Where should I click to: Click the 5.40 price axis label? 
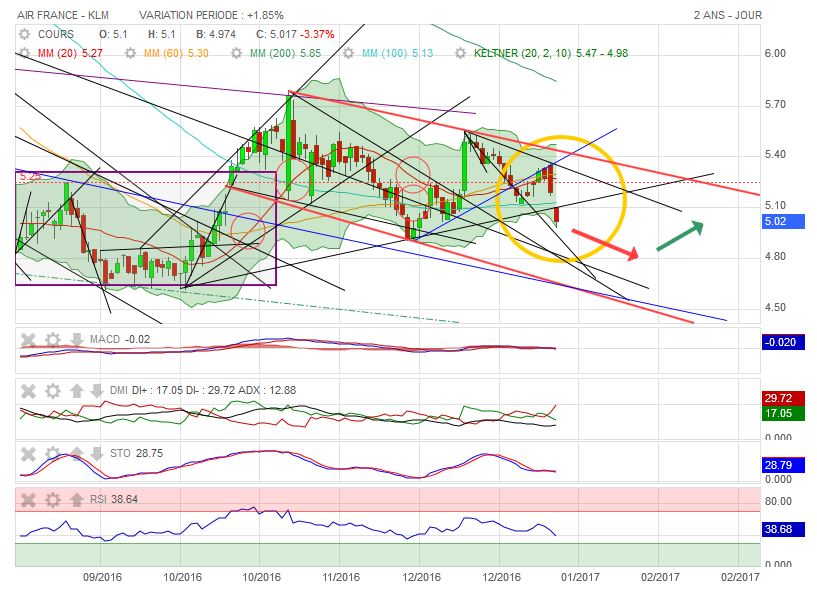click(775, 155)
